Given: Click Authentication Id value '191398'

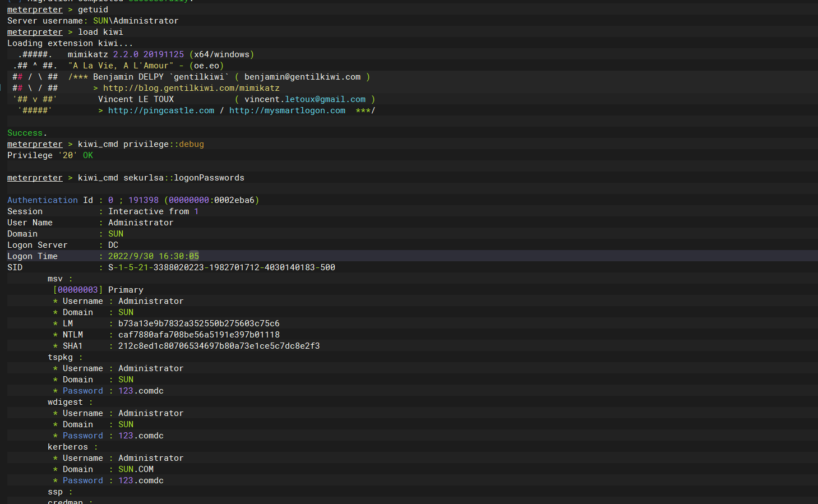Looking at the screenshot, I should tap(144, 200).
